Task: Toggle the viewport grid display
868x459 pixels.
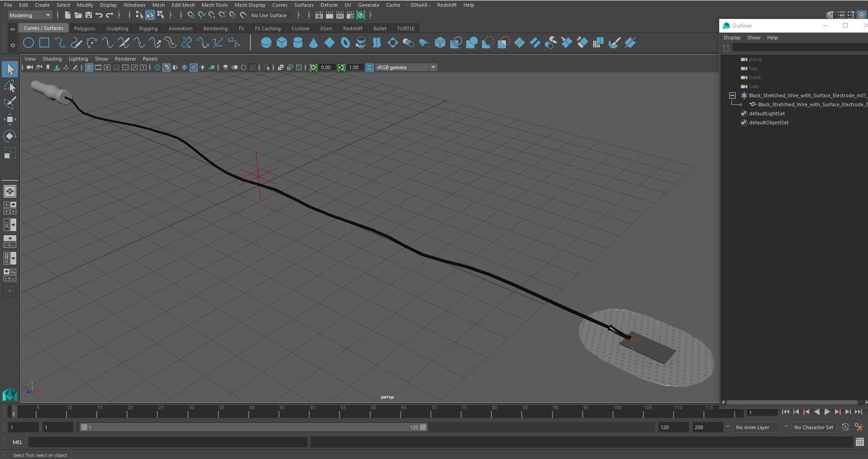Action: 89,67
